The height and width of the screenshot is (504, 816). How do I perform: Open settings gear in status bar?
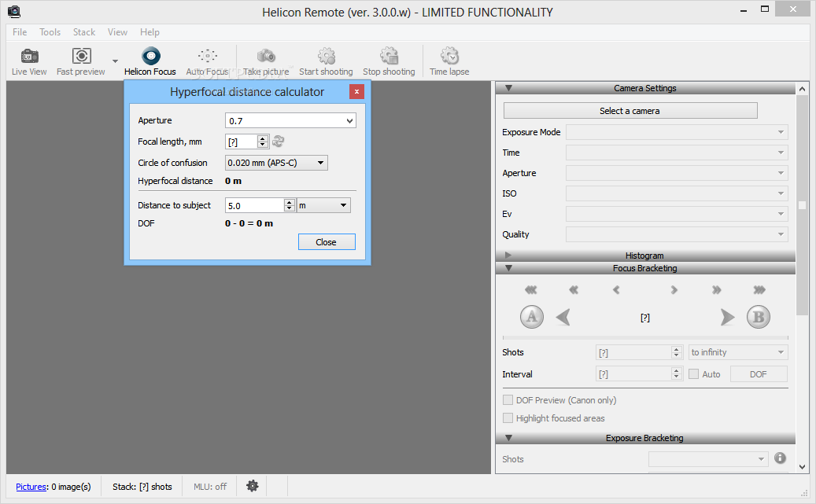[253, 486]
